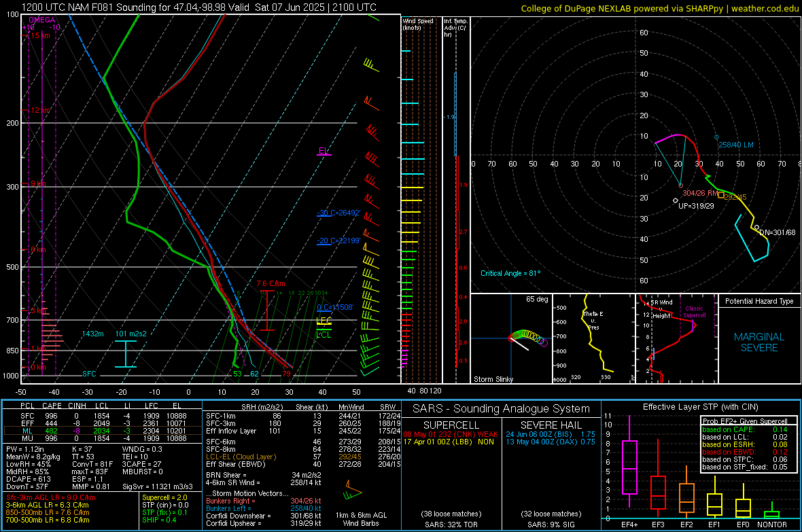Click the magenta EL label on the skew-T

(x=324, y=150)
